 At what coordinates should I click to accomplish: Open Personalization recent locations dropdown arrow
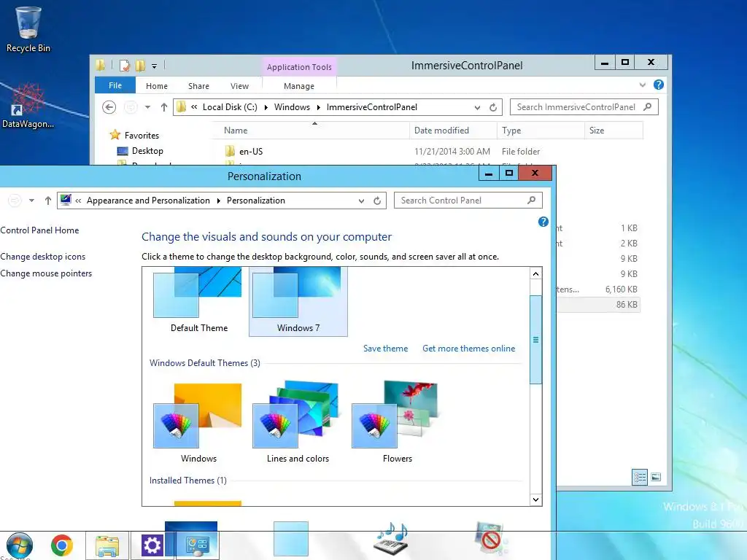tap(31, 201)
